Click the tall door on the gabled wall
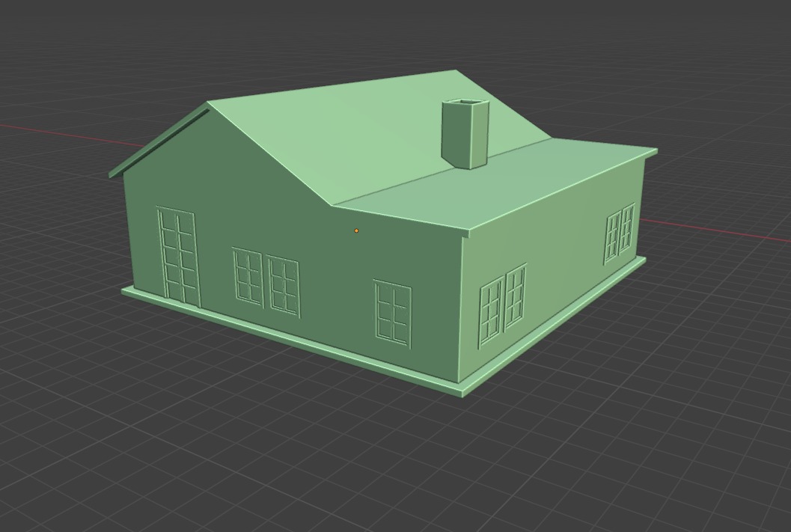 pos(178,256)
